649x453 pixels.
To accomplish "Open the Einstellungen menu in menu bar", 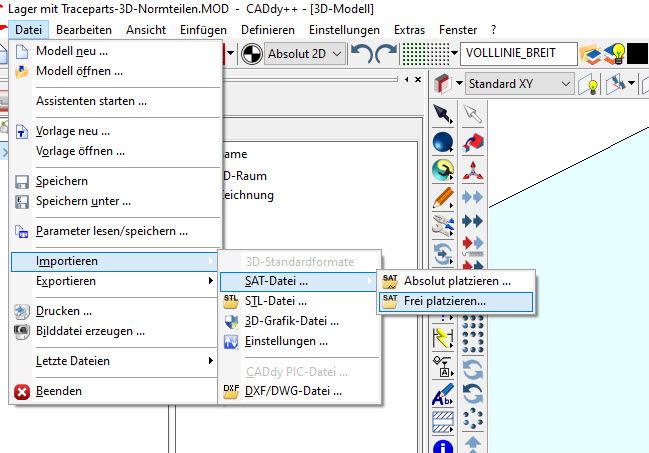I will [x=344, y=30].
